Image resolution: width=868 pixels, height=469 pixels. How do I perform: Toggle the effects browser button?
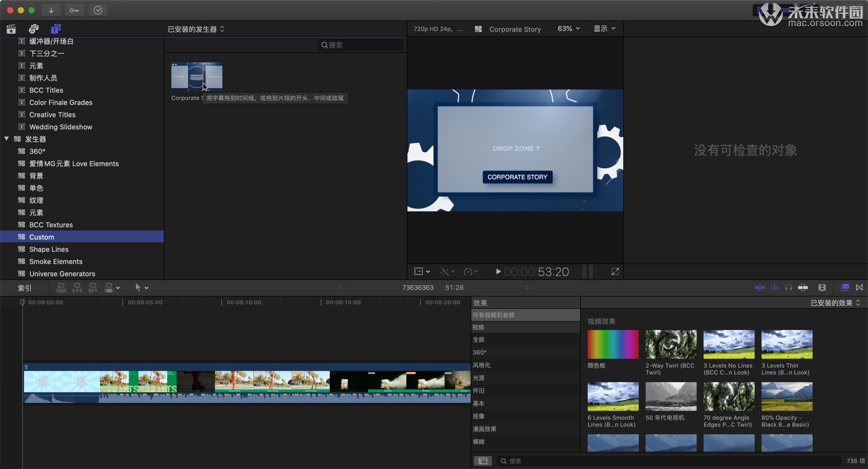845,287
